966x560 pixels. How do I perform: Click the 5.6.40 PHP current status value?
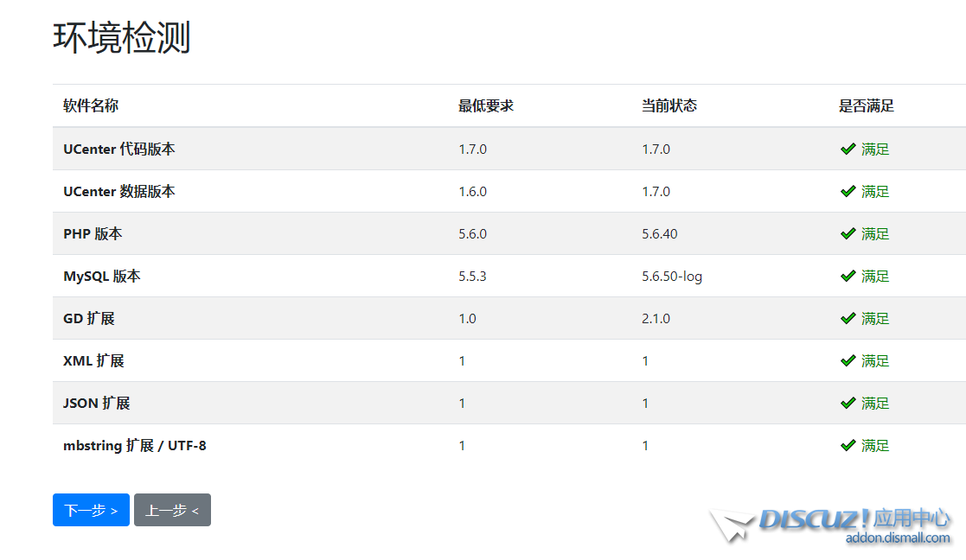point(660,234)
